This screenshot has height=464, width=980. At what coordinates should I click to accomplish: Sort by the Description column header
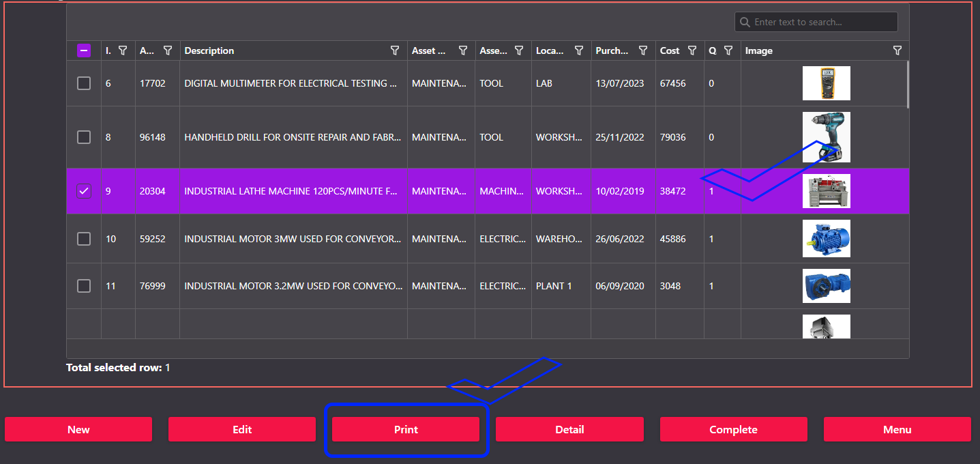click(209, 50)
